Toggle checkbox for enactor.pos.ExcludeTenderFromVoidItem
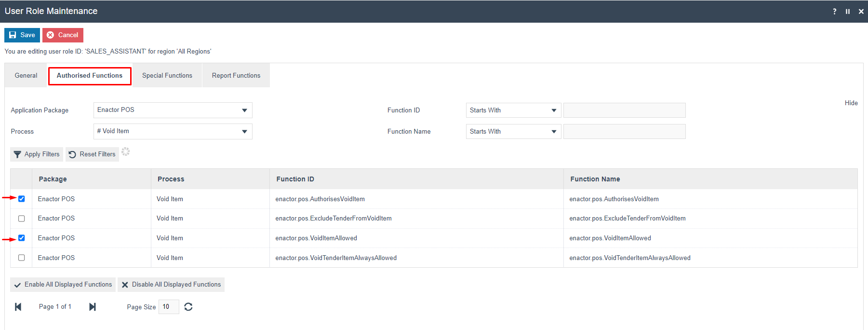 [x=22, y=219]
